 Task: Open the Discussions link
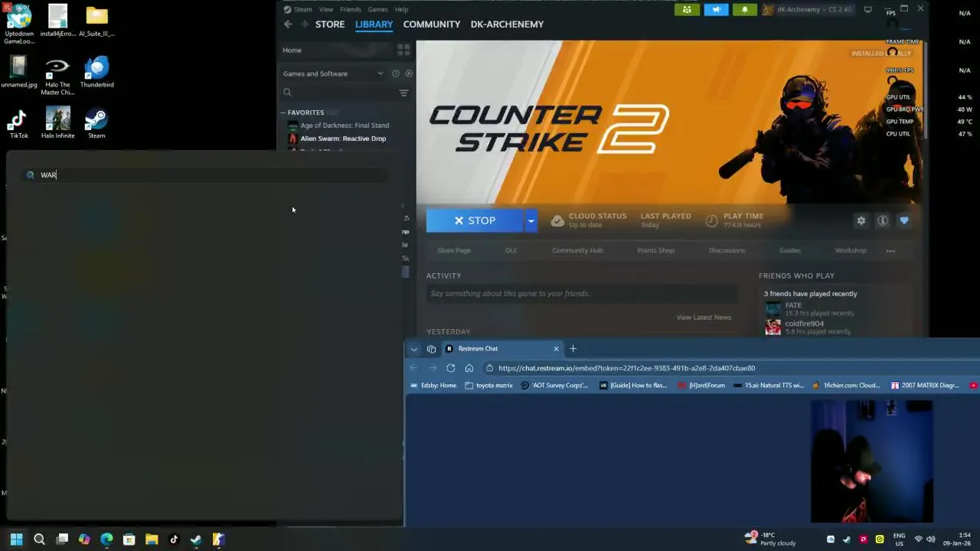(x=727, y=250)
